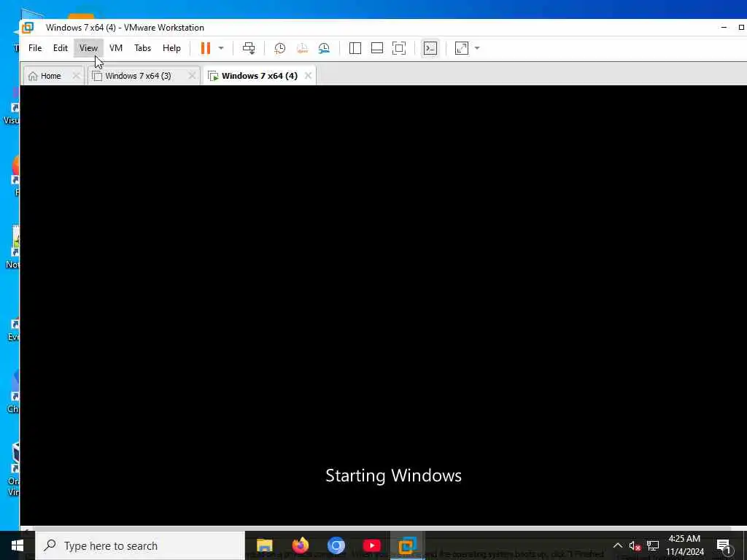Toggle console view toolbar button

pyautogui.click(x=430, y=48)
